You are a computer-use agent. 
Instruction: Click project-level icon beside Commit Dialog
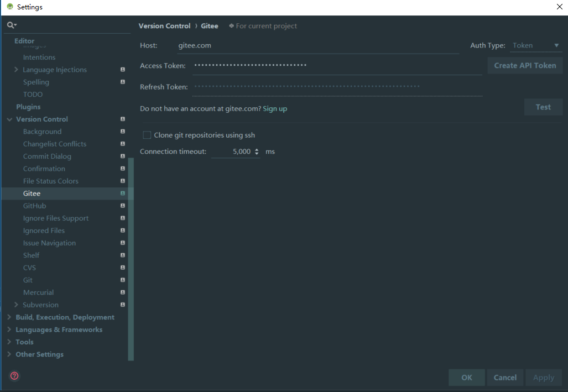pyautogui.click(x=123, y=156)
